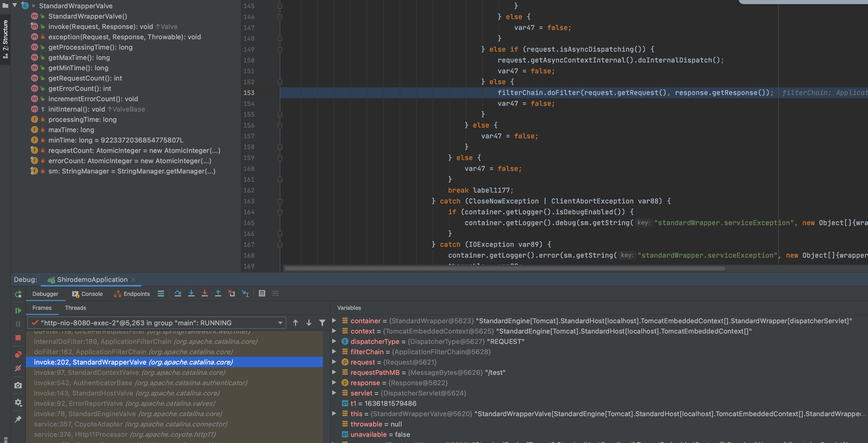Switch to Debugger tab
Image resolution: width=868 pixels, height=443 pixels.
45,294
